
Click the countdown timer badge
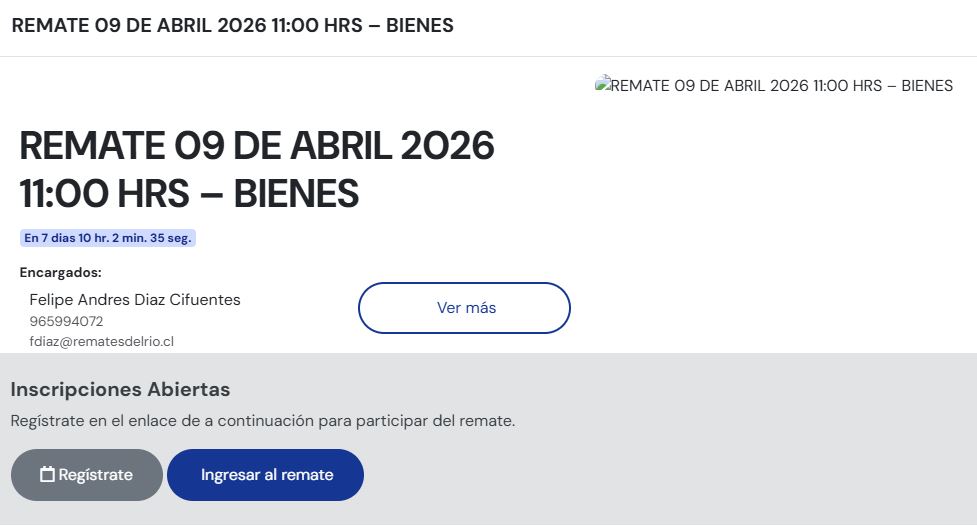click(x=108, y=238)
